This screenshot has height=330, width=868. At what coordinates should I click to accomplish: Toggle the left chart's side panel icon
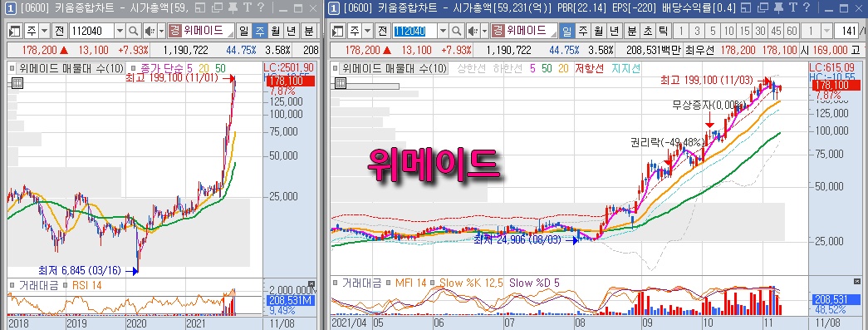click(x=15, y=31)
